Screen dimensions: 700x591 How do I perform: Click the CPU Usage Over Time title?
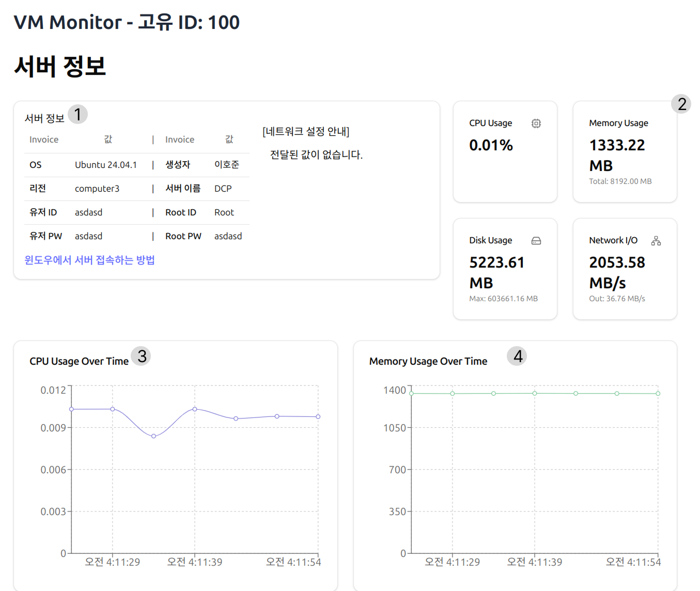tap(79, 361)
